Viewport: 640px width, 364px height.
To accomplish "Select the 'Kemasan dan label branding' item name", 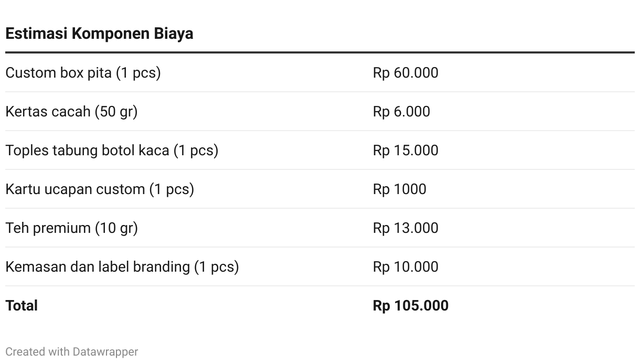I will tap(98, 266).
